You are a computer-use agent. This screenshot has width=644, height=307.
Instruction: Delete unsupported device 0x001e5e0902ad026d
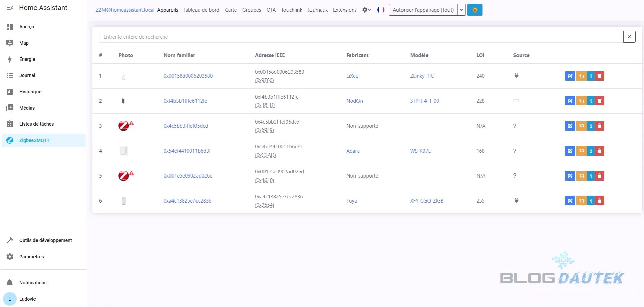[x=599, y=176]
